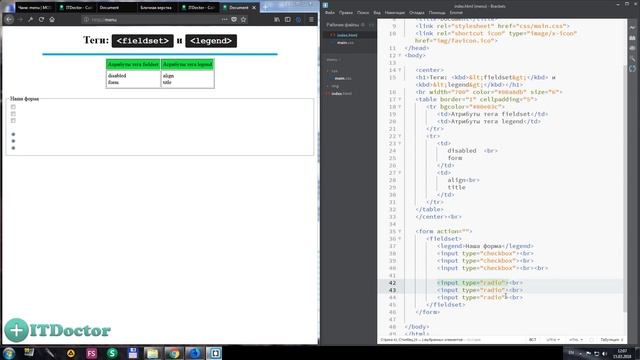Switch to the Блочная верстка browser tab
640x360 pixels.
click(156, 7)
